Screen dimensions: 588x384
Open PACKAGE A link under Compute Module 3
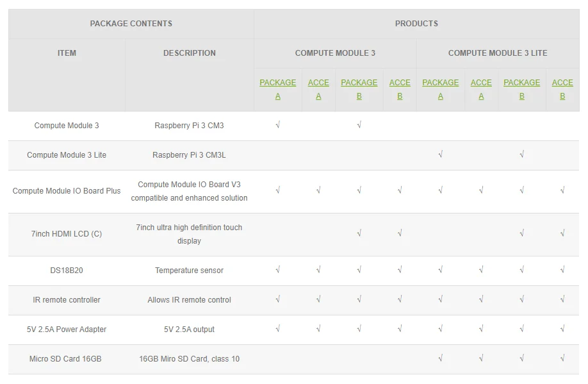pyautogui.click(x=277, y=89)
